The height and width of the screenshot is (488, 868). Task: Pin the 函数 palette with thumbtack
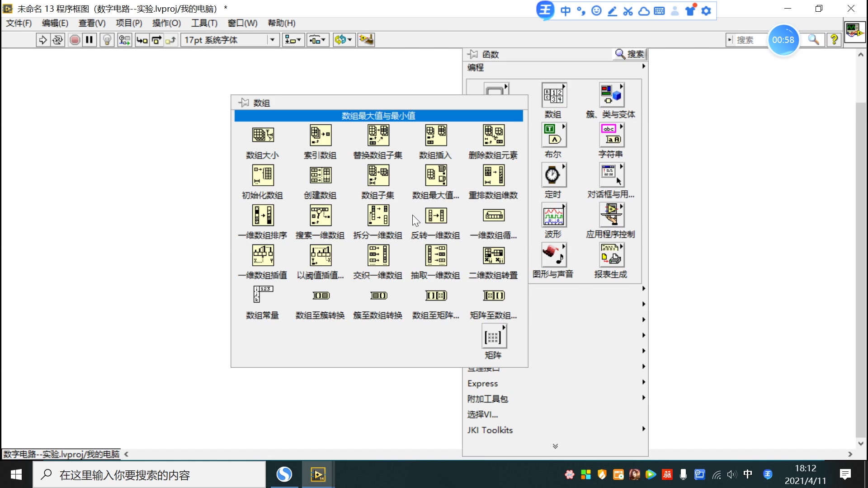[x=473, y=54]
